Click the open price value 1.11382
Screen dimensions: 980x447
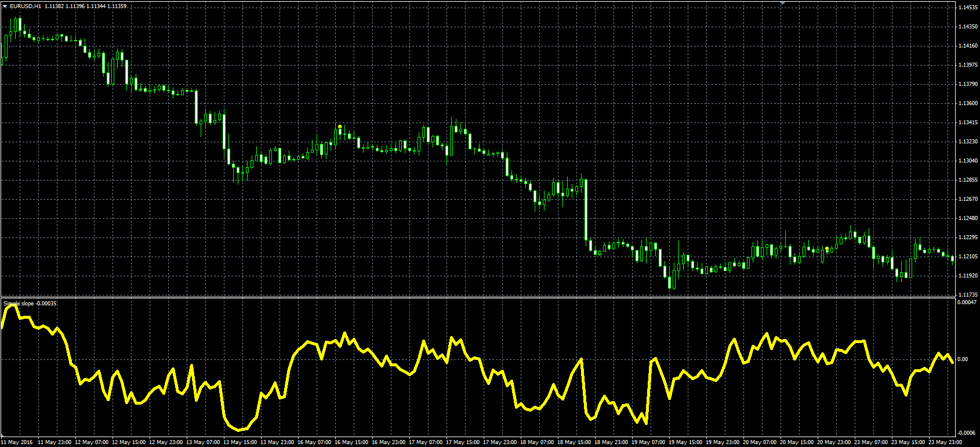click(x=54, y=6)
